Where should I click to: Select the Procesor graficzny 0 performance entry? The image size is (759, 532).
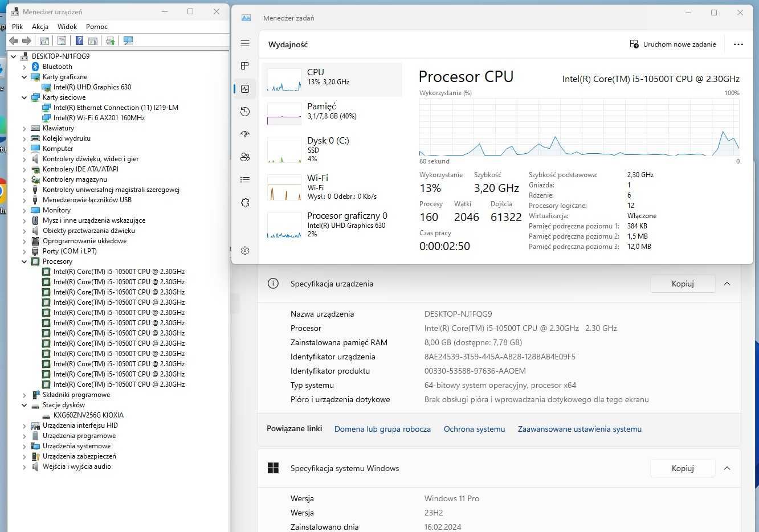pos(332,224)
